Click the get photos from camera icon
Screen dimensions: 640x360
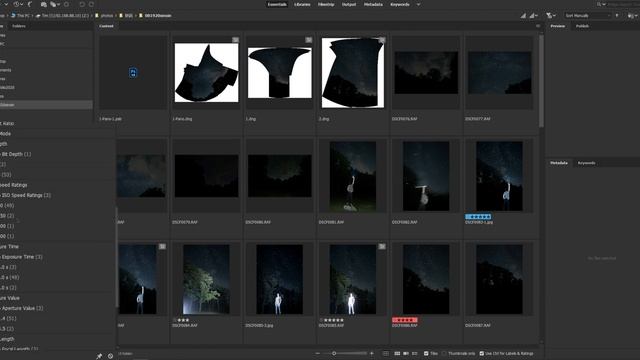point(43,4)
